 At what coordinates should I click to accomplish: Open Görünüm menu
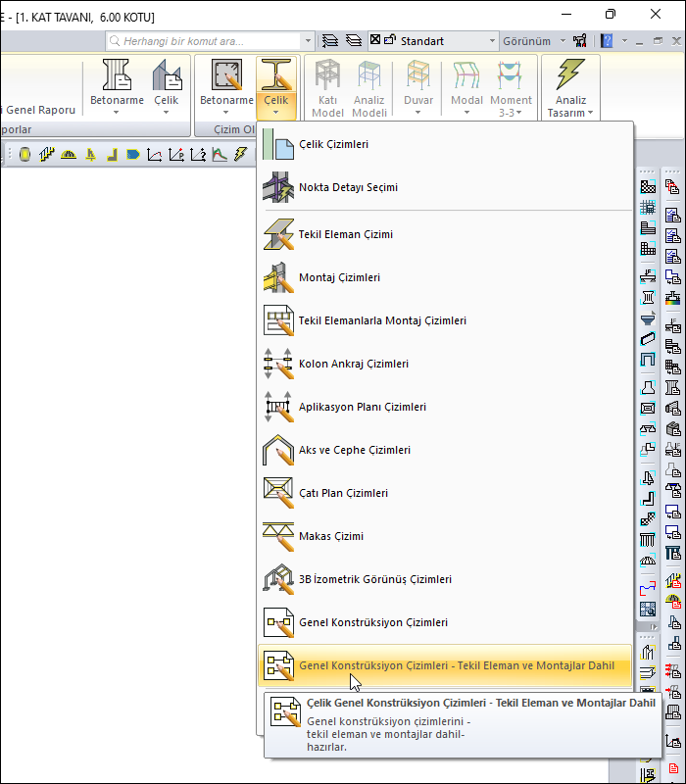coord(533,41)
